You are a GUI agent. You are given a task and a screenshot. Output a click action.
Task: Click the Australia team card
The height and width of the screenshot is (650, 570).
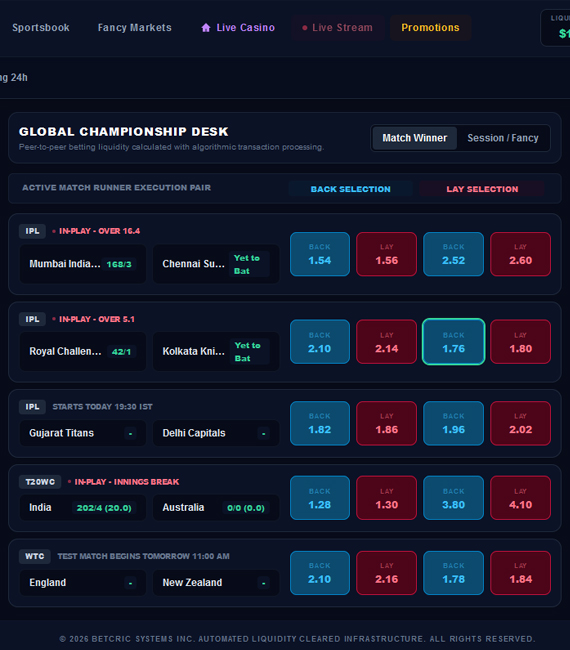[216, 507]
